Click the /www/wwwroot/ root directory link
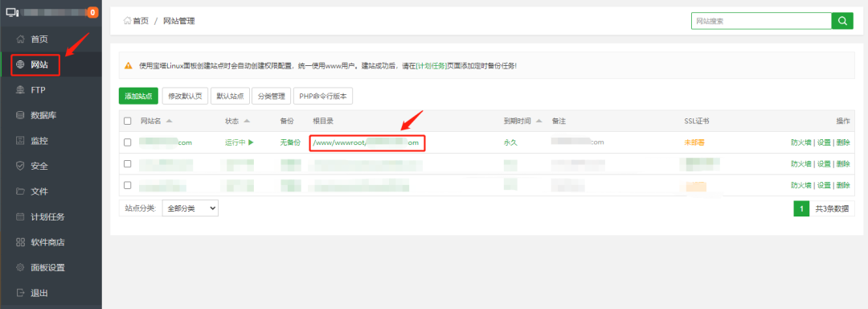Image resolution: width=868 pixels, height=309 pixels. click(366, 143)
